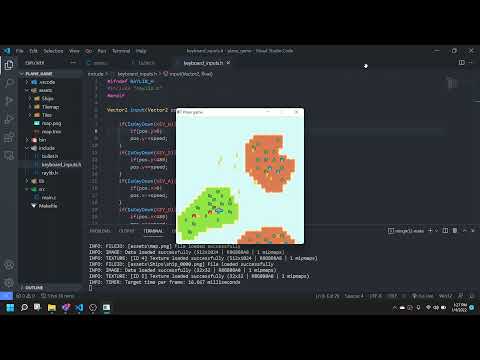Open Makefile in the file tree

click(50, 206)
